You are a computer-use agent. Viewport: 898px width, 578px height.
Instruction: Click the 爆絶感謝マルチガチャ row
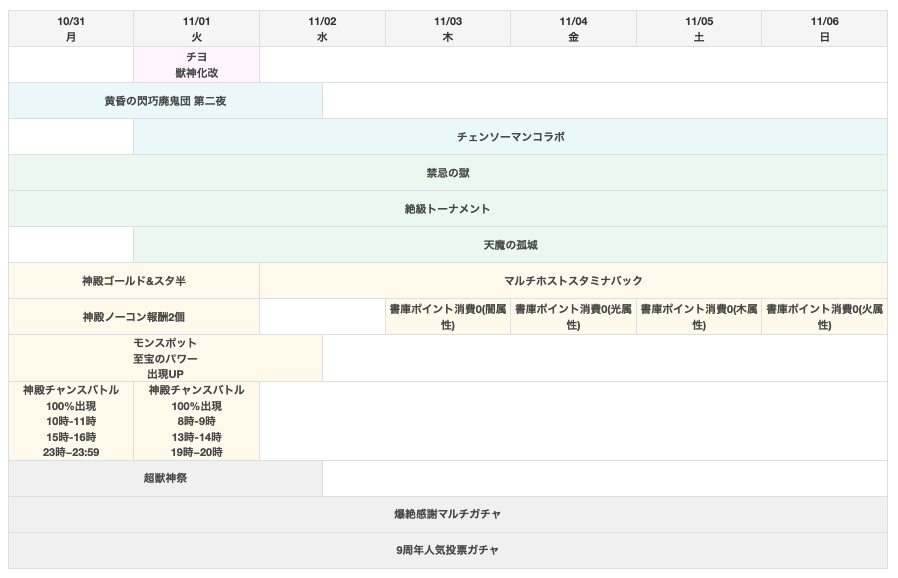[x=448, y=514]
